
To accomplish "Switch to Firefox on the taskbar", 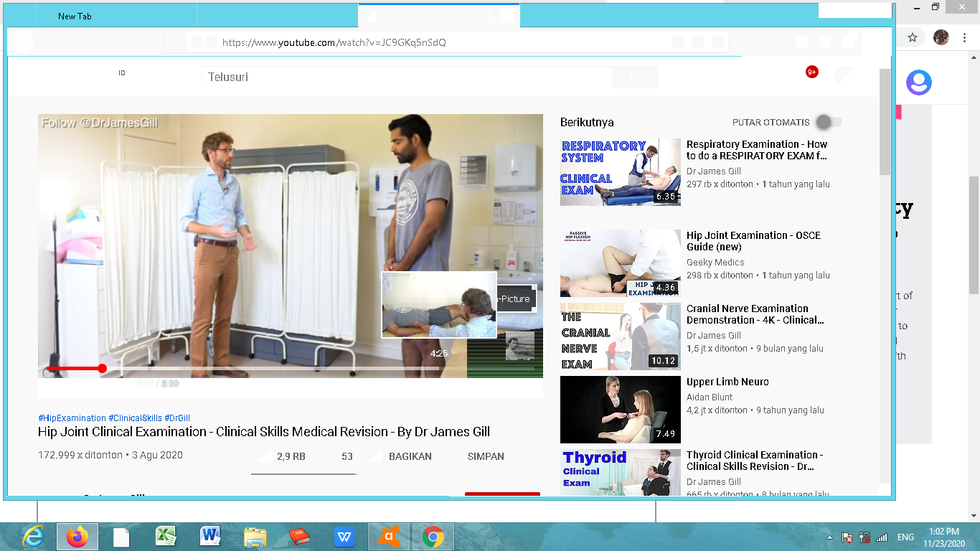I will point(77,537).
